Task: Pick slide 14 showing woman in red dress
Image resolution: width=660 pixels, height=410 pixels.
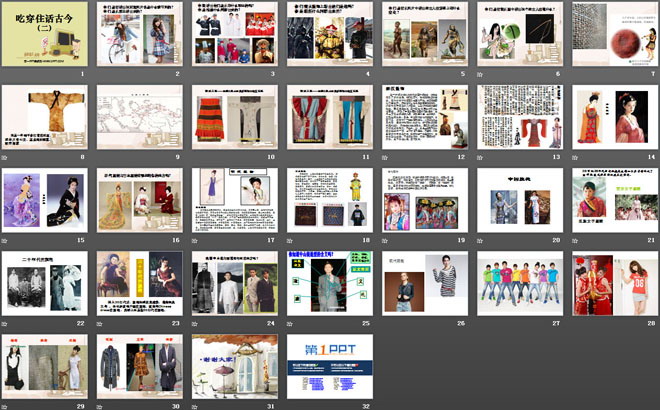Action: tap(614, 116)
